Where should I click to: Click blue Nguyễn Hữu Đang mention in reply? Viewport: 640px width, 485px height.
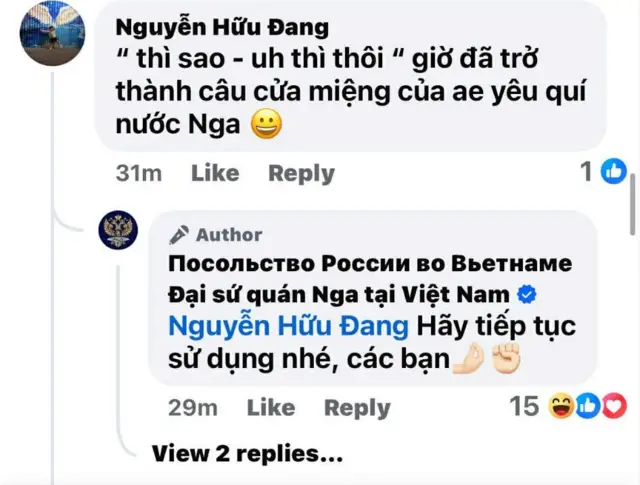point(288,326)
